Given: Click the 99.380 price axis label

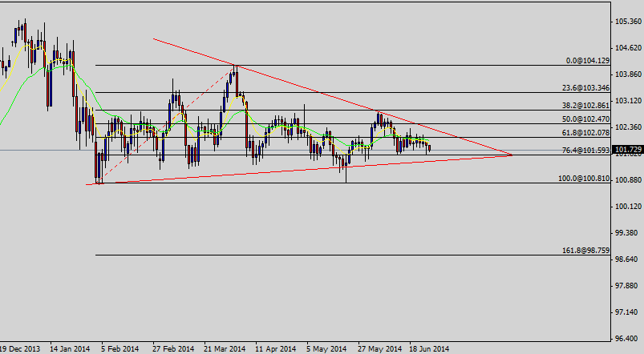Looking at the screenshot, I should [628, 233].
